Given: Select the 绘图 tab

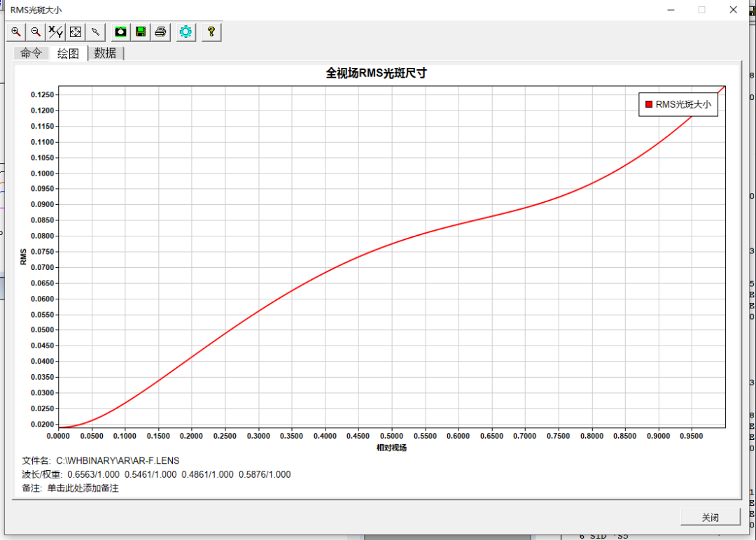Looking at the screenshot, I should (x=68, y=53).
